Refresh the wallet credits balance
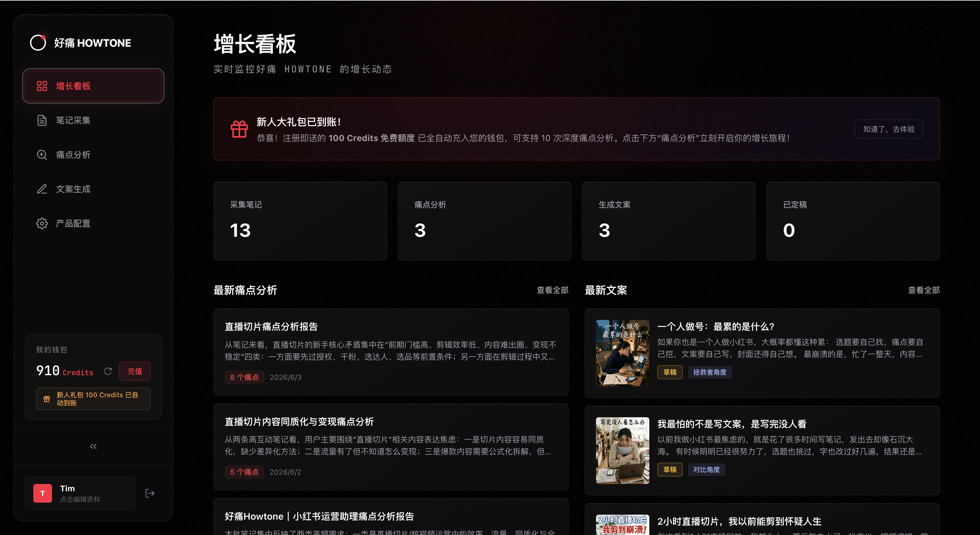The width and height of the screenshot is (980, 535). point(108,371)
